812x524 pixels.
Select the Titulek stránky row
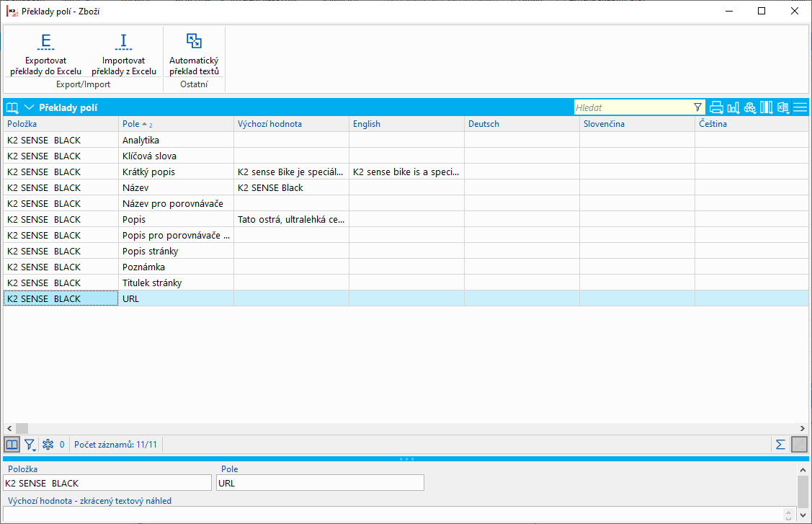click(x=406, y=283)
